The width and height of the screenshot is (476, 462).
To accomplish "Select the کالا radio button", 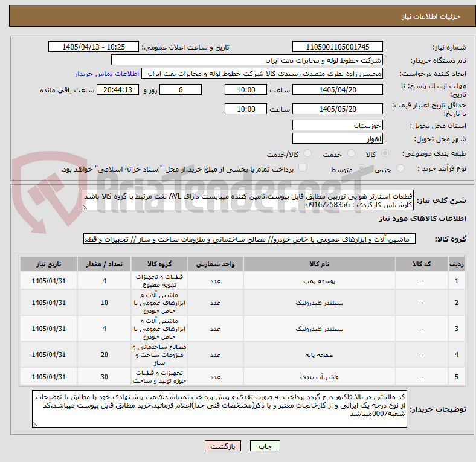I will click(x=385, y=153).
